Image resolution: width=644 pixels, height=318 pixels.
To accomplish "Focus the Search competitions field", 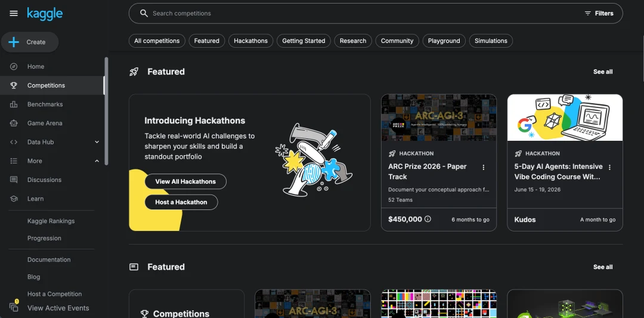I will 376,13.
